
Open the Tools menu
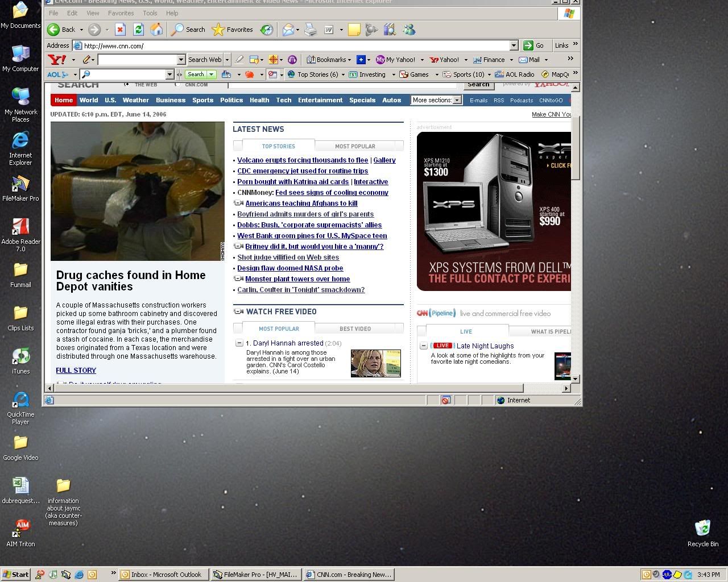click(150, 13)
